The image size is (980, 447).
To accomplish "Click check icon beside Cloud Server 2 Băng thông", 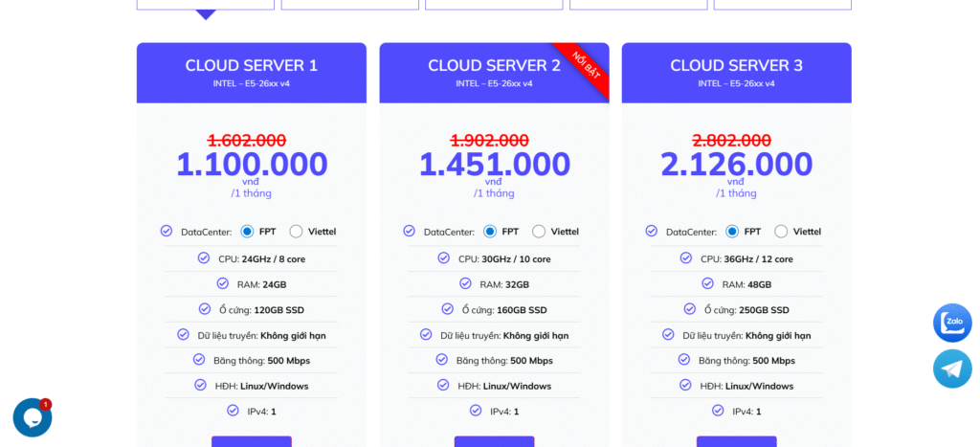I will tap(442, 360).
